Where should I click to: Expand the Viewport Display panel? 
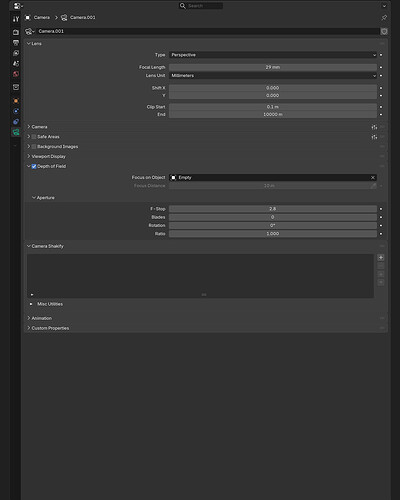[x=29, y=156]
